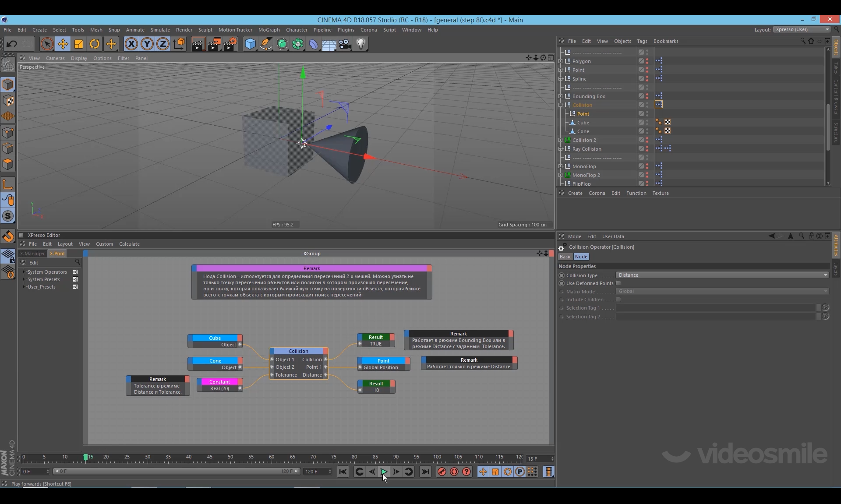Viewport: 841px width, 504px height.
Task: Open the MoGraph menu
Action: point(269,30)
